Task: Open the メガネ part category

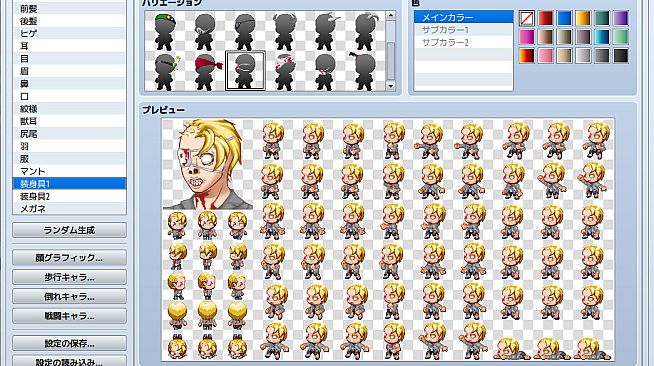Action: 69,209
